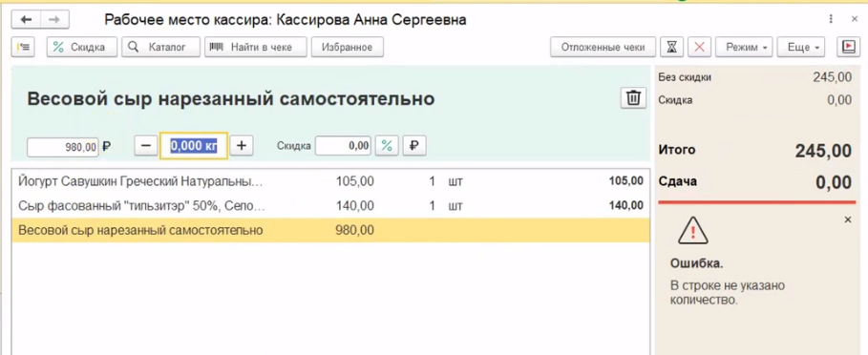The image size is (868, 355).
Task: Click the Скидка amount field 0,00
Action: point(343,146)
